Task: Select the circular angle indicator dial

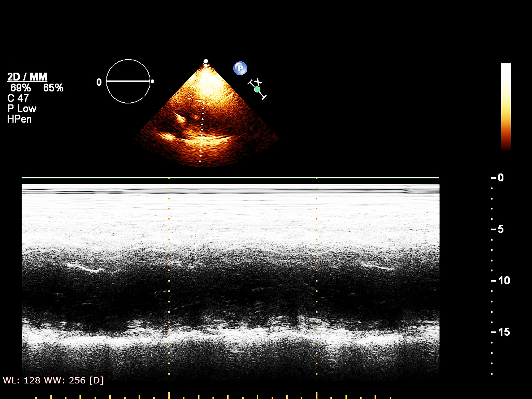Action: click(128, 81)
